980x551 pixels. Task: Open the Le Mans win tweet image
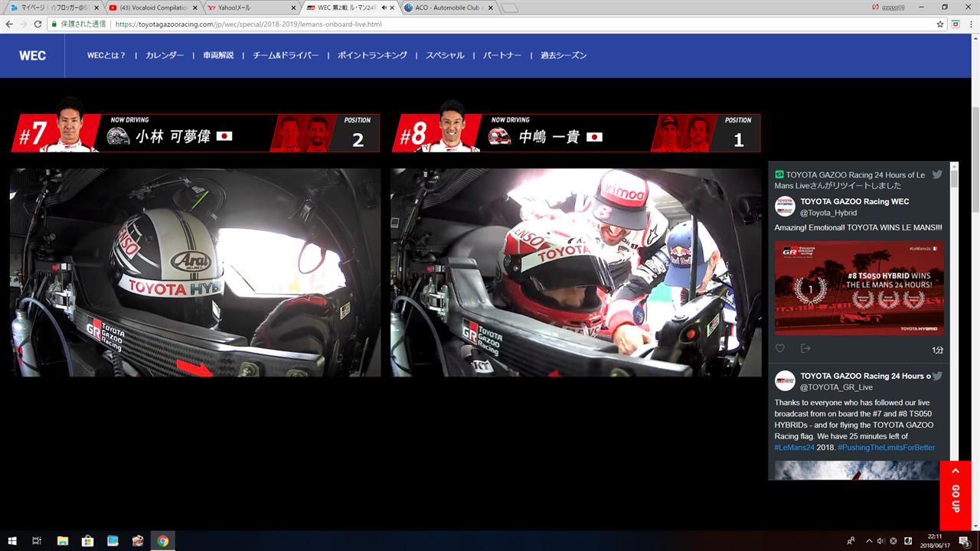click(x=859, y=289)
